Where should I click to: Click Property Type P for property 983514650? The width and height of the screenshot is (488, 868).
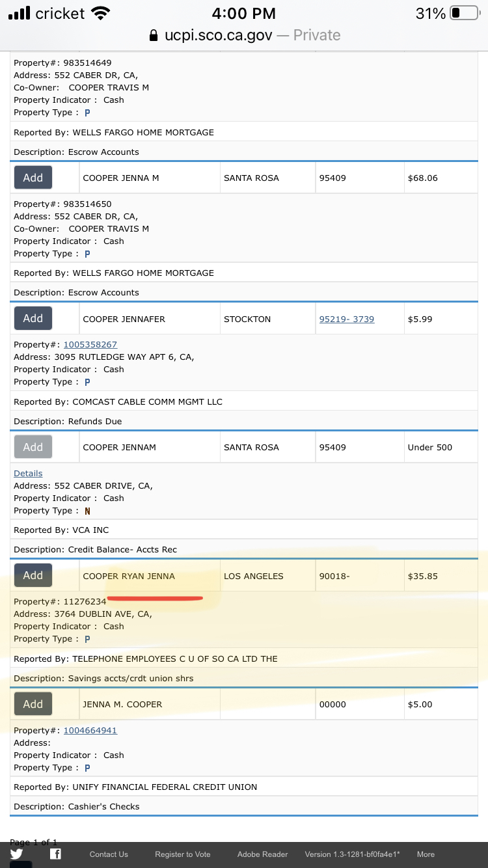click(87, 254)
